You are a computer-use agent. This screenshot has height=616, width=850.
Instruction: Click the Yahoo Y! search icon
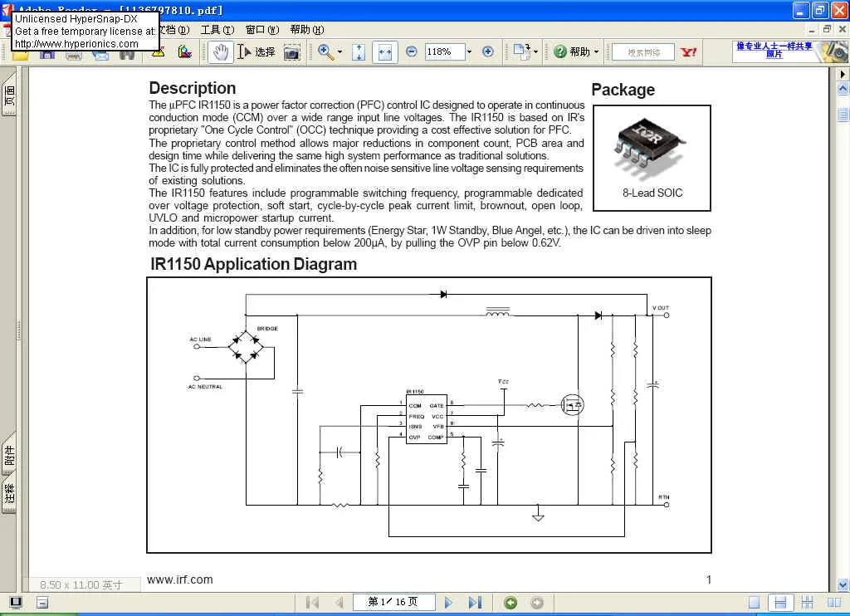tap(688, 52)
